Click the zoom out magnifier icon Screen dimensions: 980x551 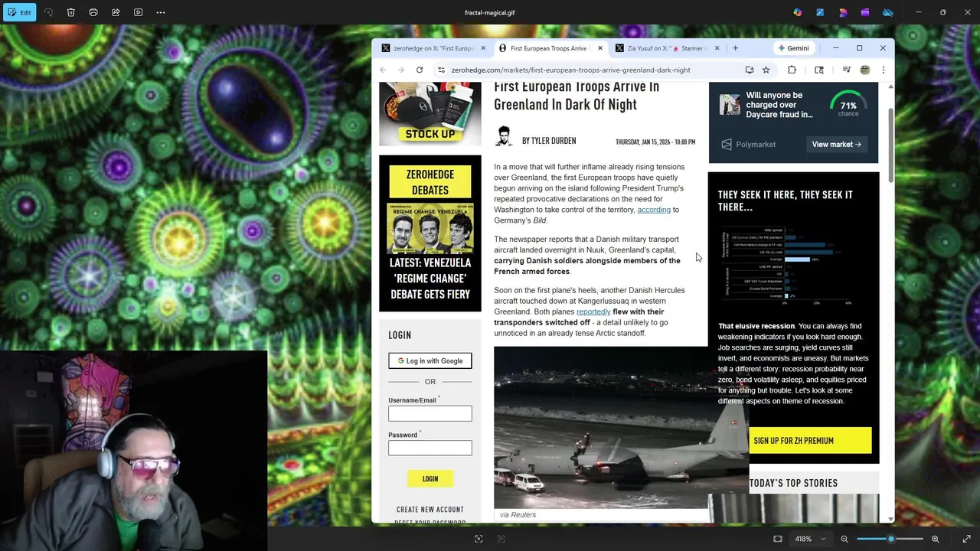(x=844, y=539)
